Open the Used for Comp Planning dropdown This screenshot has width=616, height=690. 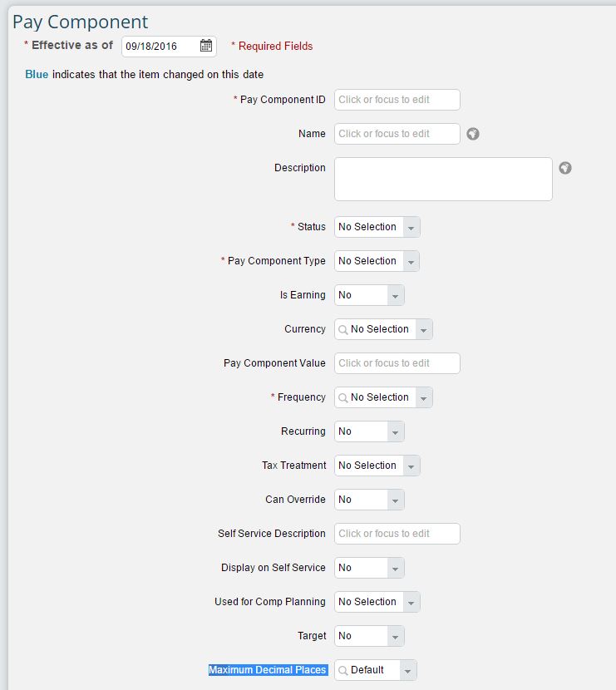[411, 602]
